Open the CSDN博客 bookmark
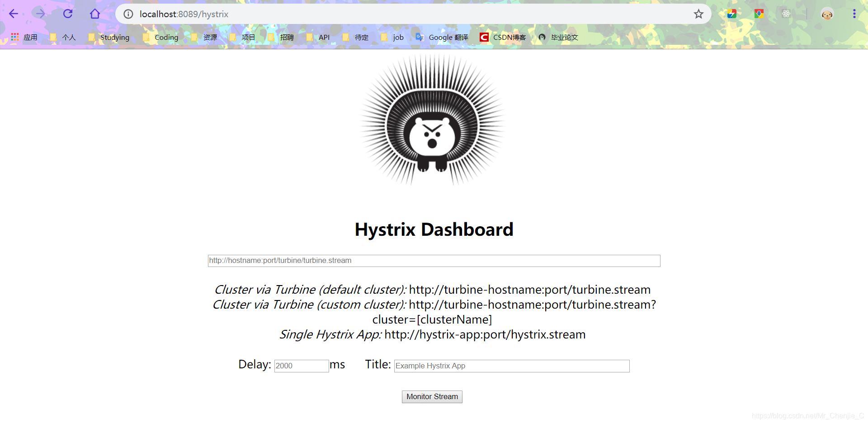This screenshot has height=424, width=868. point(503,37)
